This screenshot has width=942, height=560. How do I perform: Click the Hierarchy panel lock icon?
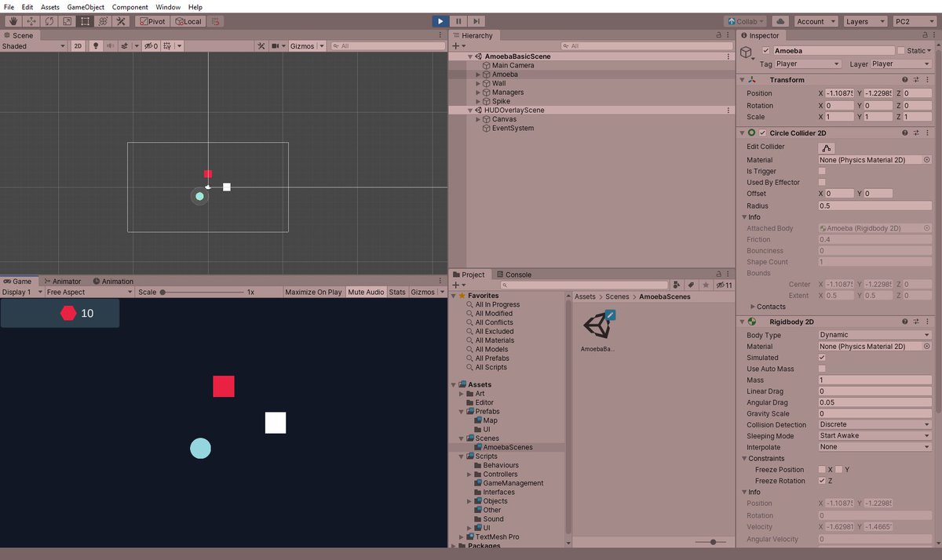pyautogui.click(x=718, y=35)
